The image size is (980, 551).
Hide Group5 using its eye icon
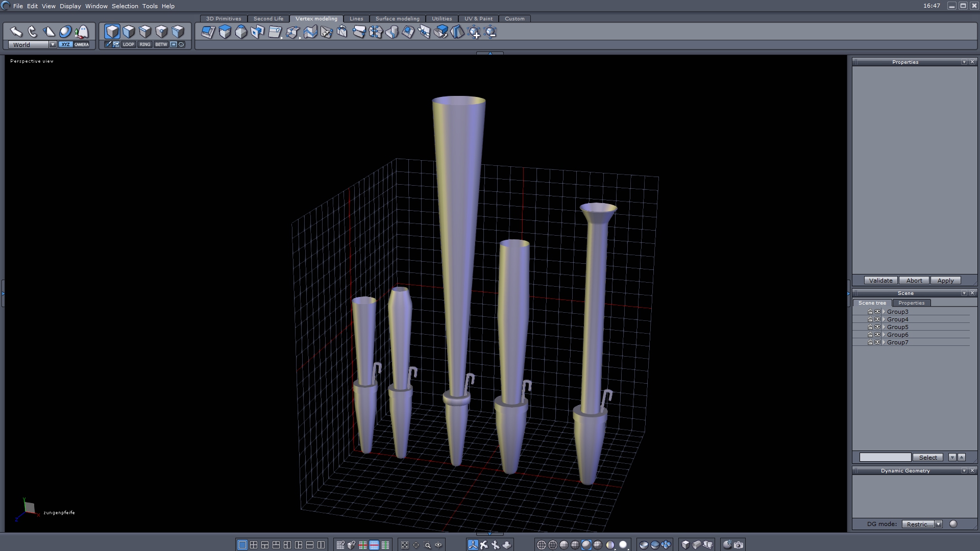[877, 327]
